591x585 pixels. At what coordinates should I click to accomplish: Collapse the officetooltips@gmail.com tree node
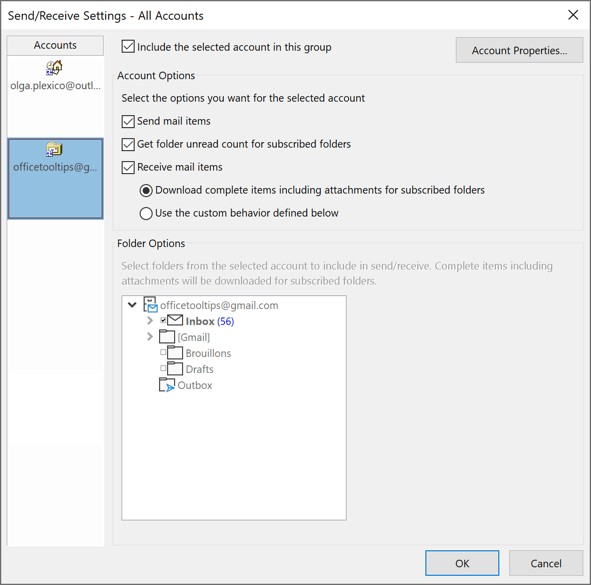[132, 305]
